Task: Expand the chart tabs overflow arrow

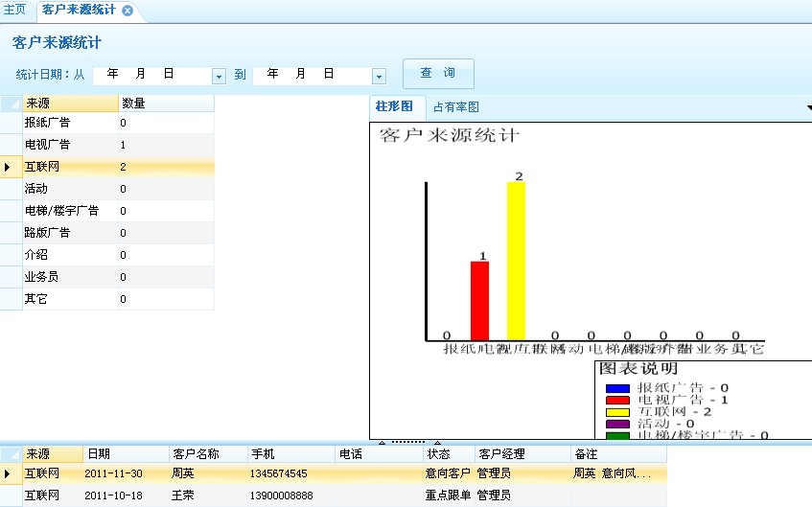Action: pos(804,106)
